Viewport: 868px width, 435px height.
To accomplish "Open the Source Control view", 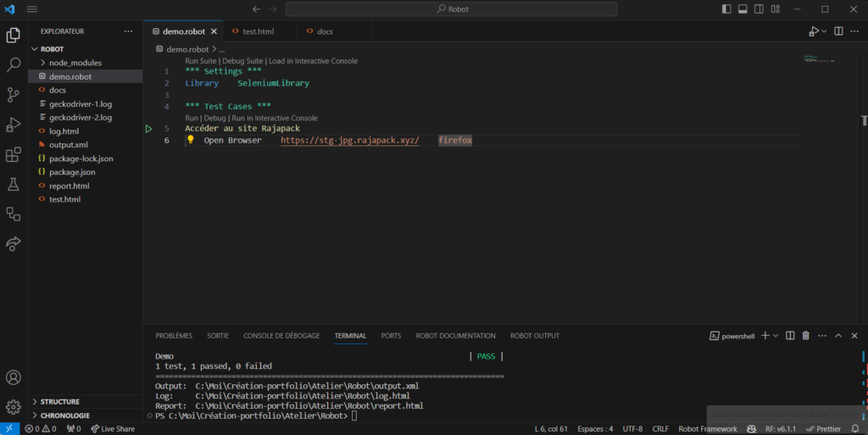I will pos(14,95).
